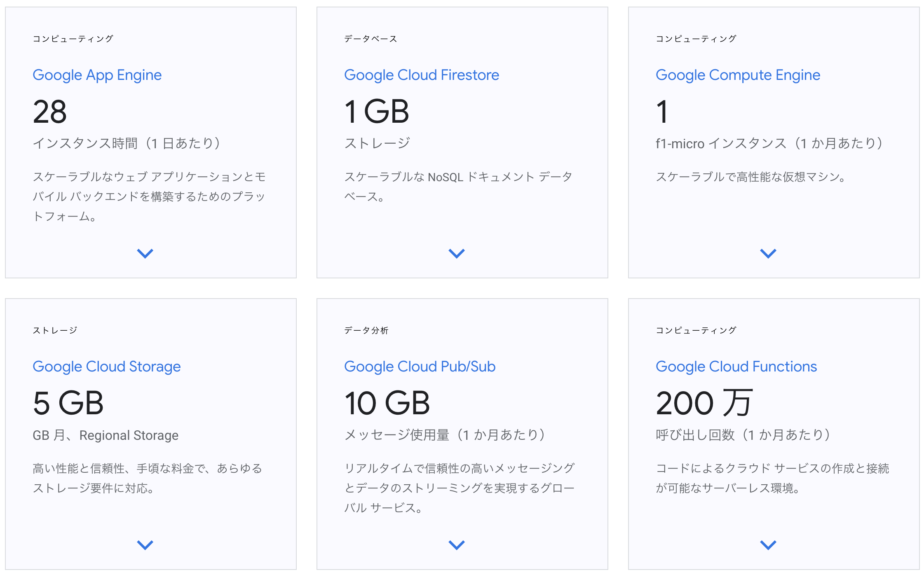Click the '5 GB' Cloud Storage value
Screen dimensions: 924x579
(x=68, y=403)
